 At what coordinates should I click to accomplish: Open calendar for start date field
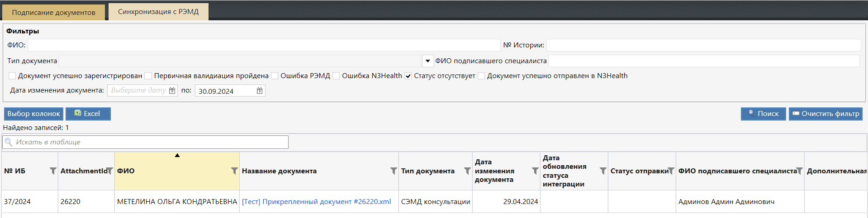[x=172, y=91]
